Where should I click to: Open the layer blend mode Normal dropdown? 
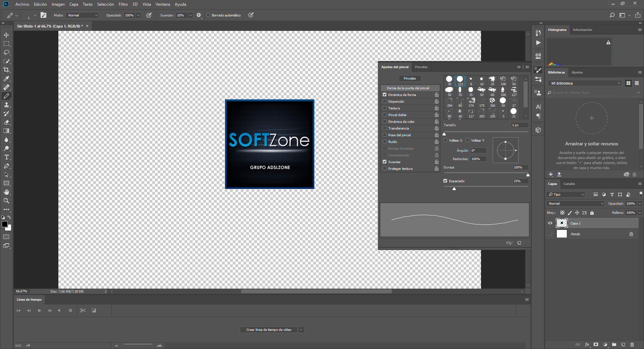click(x=576, y=203)
